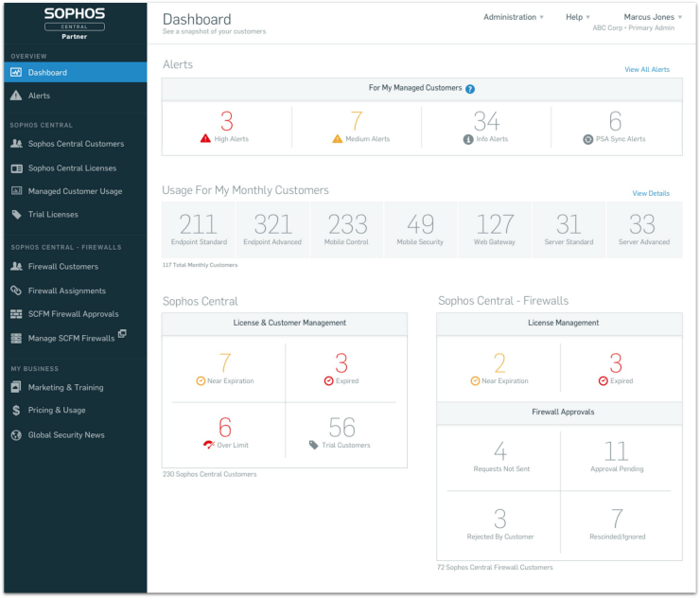Click the Info Alerts circle icon

468,139
